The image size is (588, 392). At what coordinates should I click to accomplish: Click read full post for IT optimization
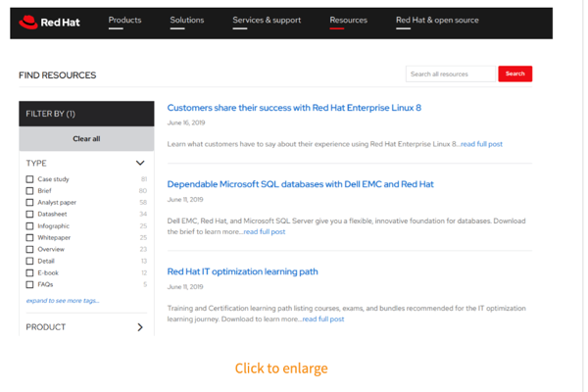click(x=323, y=319)
